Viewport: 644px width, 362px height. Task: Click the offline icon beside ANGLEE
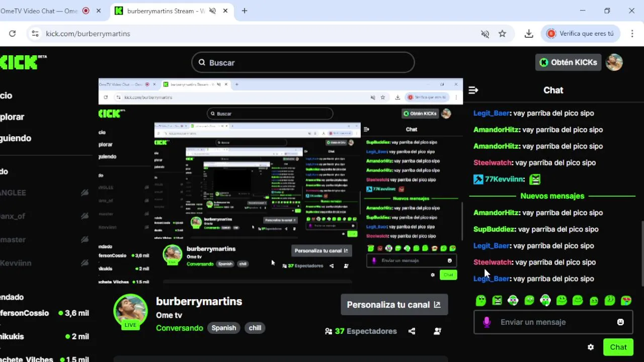point(85,193)
